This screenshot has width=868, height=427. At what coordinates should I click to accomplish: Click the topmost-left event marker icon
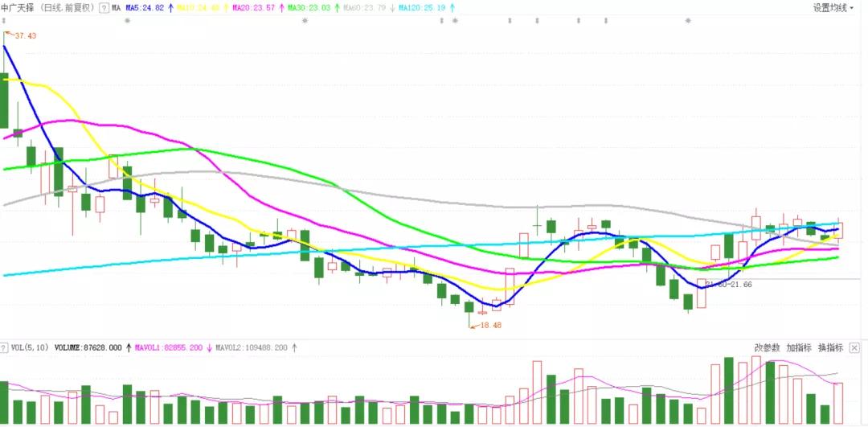pos(4,21)
